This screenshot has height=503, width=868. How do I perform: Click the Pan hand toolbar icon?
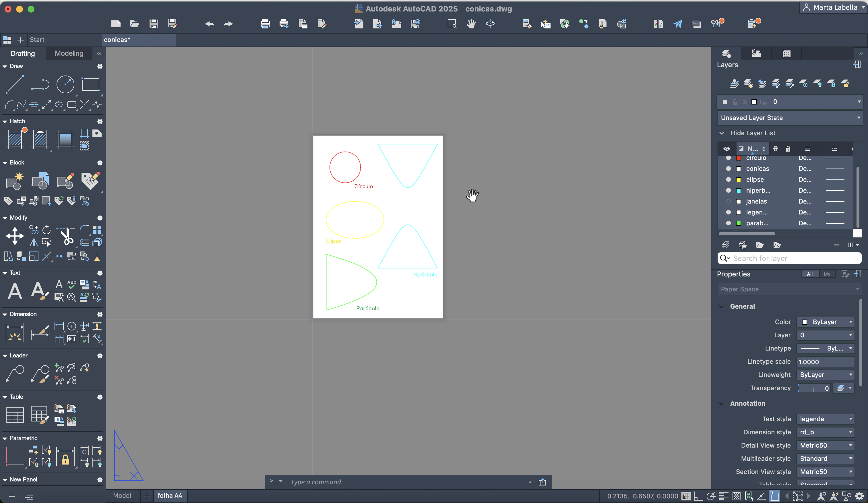point(471,24)
